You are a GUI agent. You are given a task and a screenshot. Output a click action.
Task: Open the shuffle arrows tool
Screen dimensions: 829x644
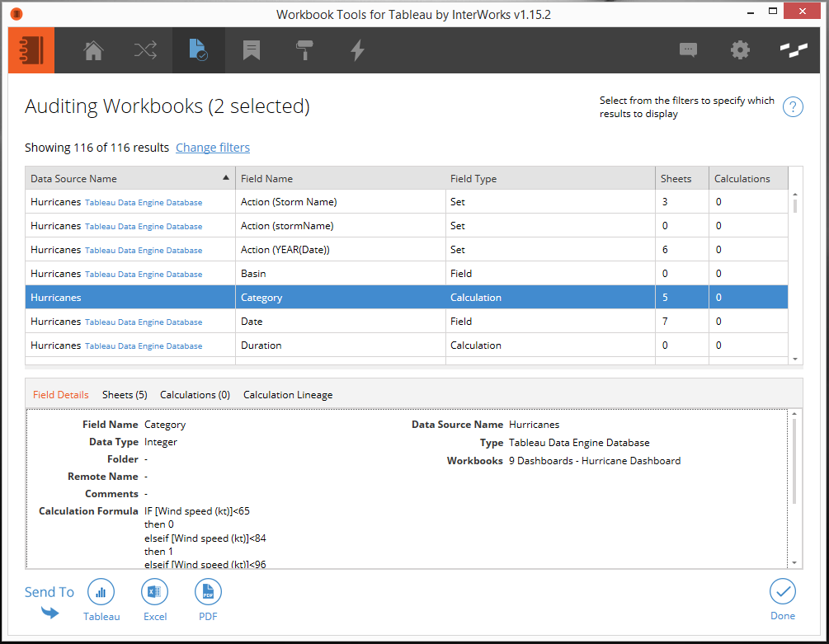click(145, 51)
